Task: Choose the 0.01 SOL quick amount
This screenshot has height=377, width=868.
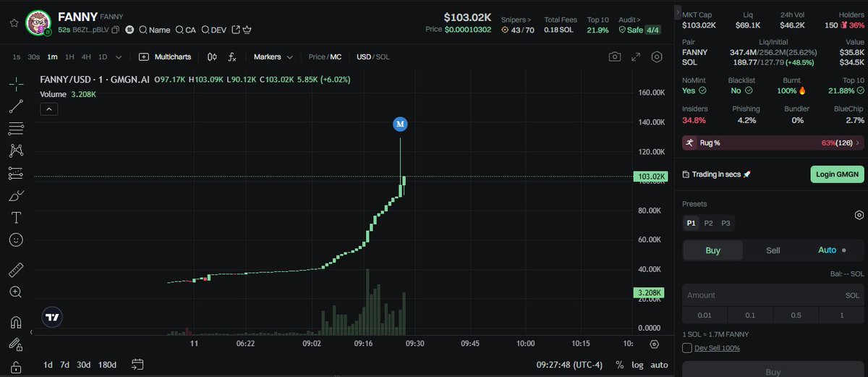Action: tap(705, 315)
